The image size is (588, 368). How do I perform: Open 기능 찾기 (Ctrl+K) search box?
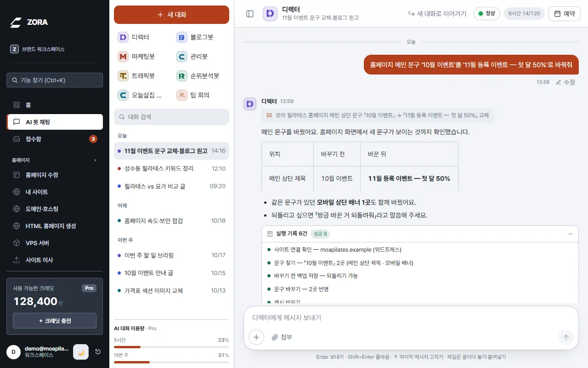coord(55,80)
